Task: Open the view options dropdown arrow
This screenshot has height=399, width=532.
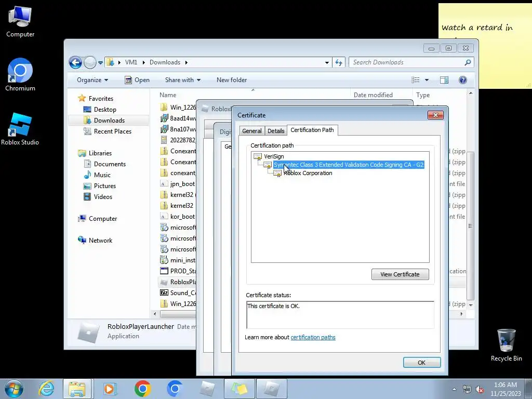Action: (x=427, y=80)
